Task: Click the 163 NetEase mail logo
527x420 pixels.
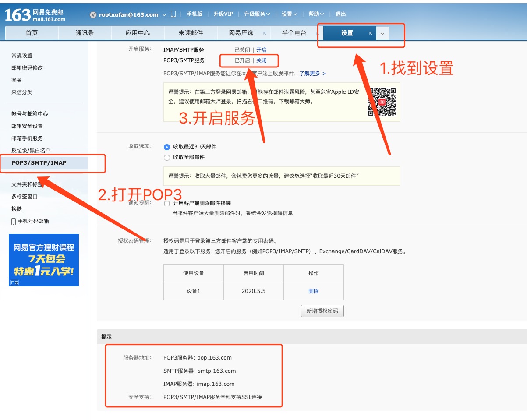Action: coord(35,14)
